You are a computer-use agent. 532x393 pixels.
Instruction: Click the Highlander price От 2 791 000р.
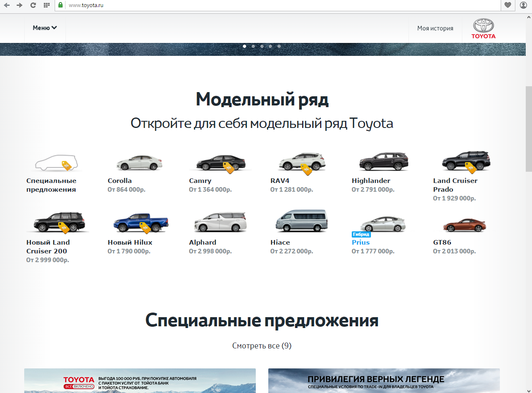[373, 190]
